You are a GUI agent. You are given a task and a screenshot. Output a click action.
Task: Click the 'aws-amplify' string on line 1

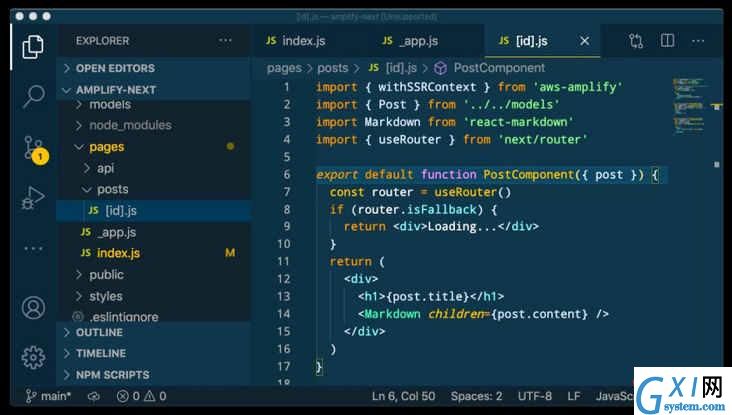577,87
